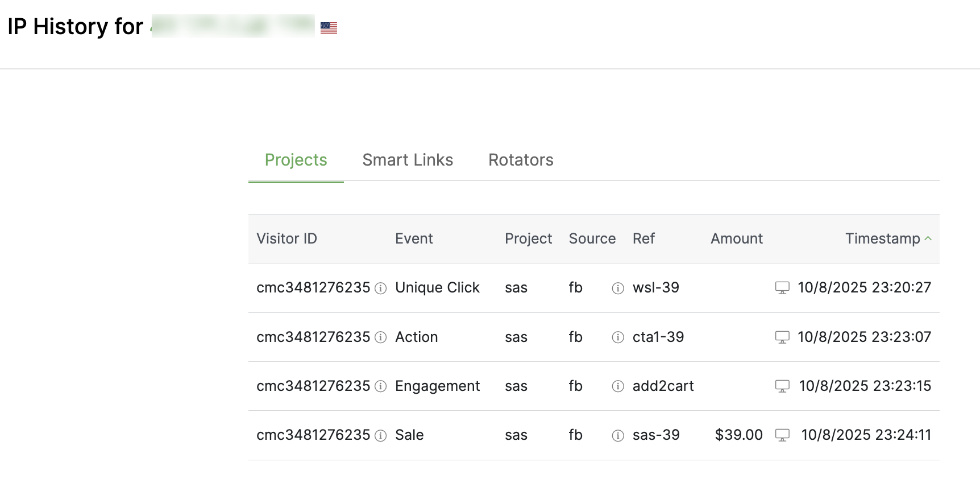
Task: Sort the table by Visitor ID column
Action: (x=286, y=238)
